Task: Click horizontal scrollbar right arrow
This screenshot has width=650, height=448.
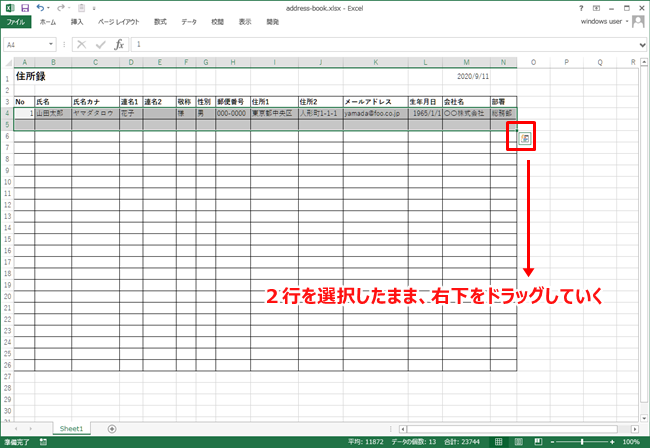Action: click(635, 429)
